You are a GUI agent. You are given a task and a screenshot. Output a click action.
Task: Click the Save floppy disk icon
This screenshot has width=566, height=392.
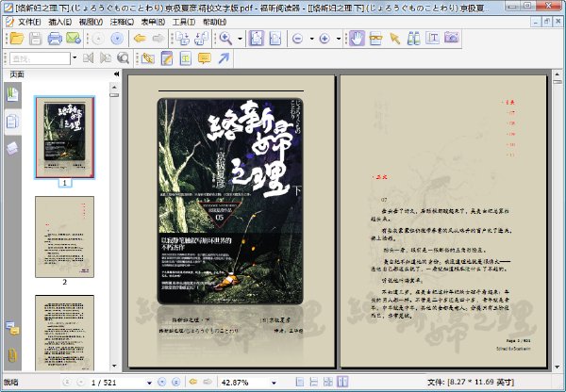click(x=36, y=39)
